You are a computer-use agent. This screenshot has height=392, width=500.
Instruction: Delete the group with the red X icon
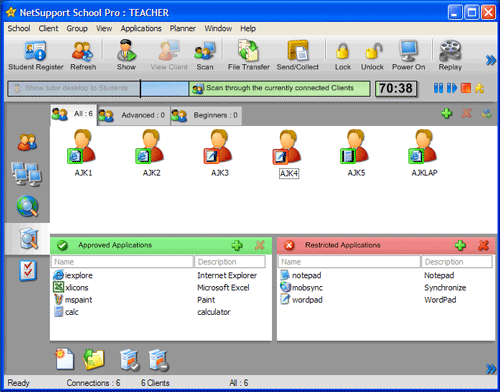(x=467, y=114)
